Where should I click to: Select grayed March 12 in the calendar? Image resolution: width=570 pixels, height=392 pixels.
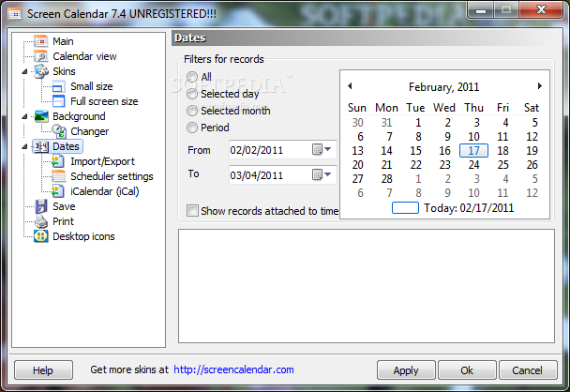[x=532, y=193]
